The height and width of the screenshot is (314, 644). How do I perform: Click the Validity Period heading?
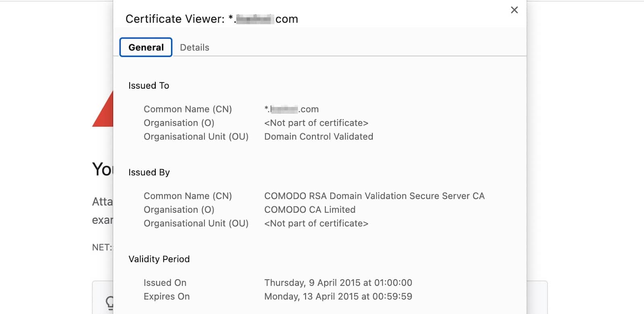[159, 259]
